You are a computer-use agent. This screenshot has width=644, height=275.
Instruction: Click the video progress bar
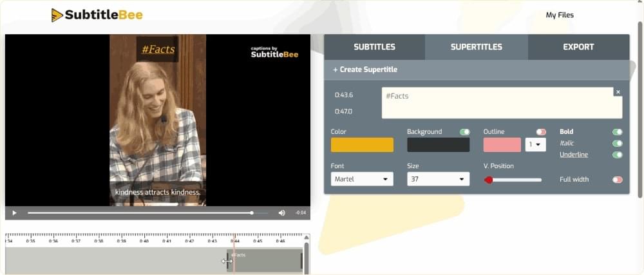tap(148, 213)
